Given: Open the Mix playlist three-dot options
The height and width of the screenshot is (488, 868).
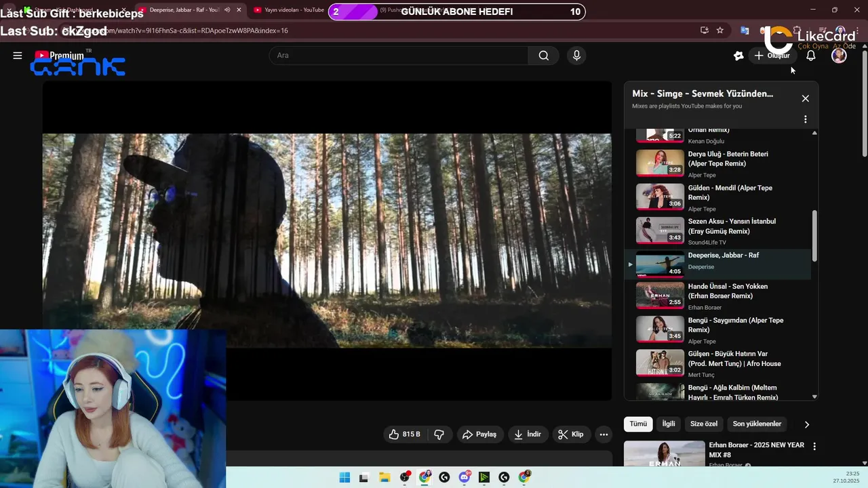Looking at the screenshot, I should (805, 119).
